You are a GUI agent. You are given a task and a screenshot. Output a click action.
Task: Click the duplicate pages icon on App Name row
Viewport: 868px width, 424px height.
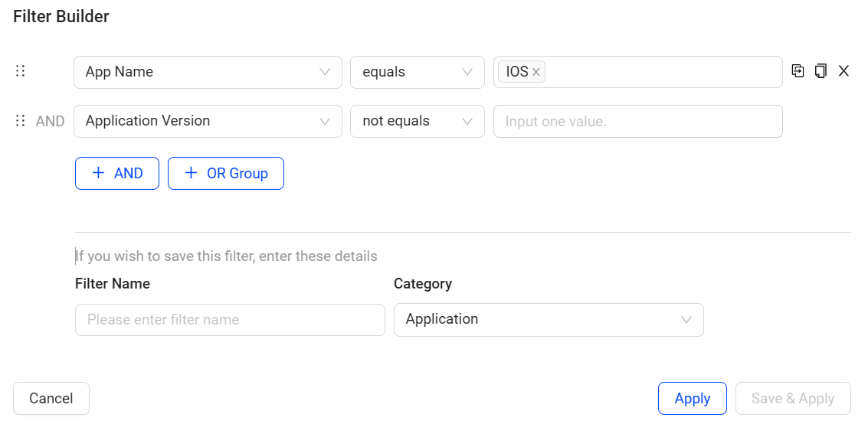coord(821,71)
